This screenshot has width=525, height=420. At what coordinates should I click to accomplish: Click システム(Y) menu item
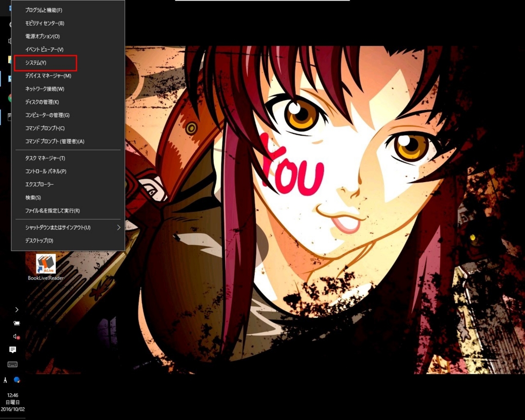(x=68, y=63)
